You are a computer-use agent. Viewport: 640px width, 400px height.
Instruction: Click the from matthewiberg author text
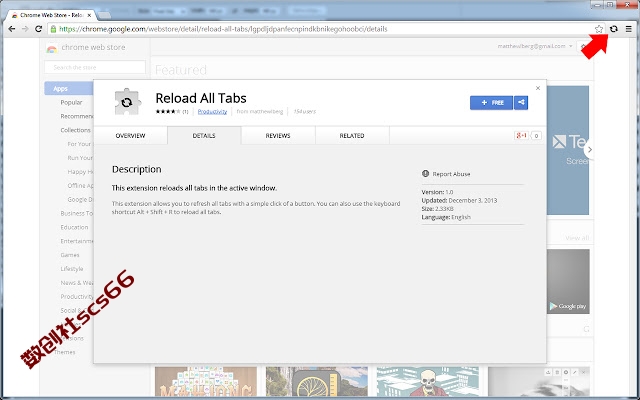[260, 111]
